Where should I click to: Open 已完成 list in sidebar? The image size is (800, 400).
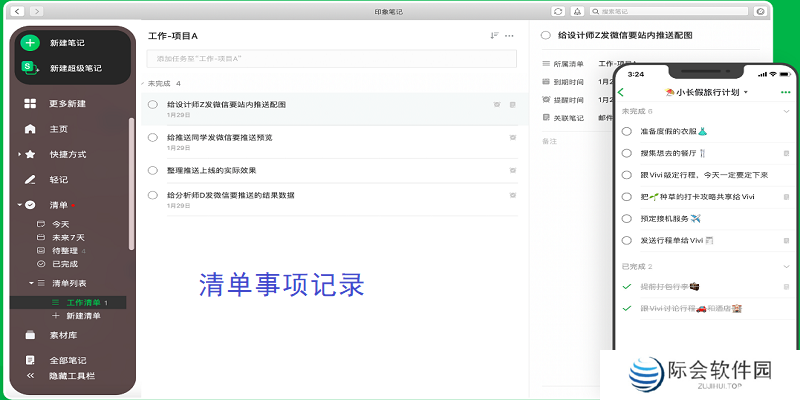(64, 263)
